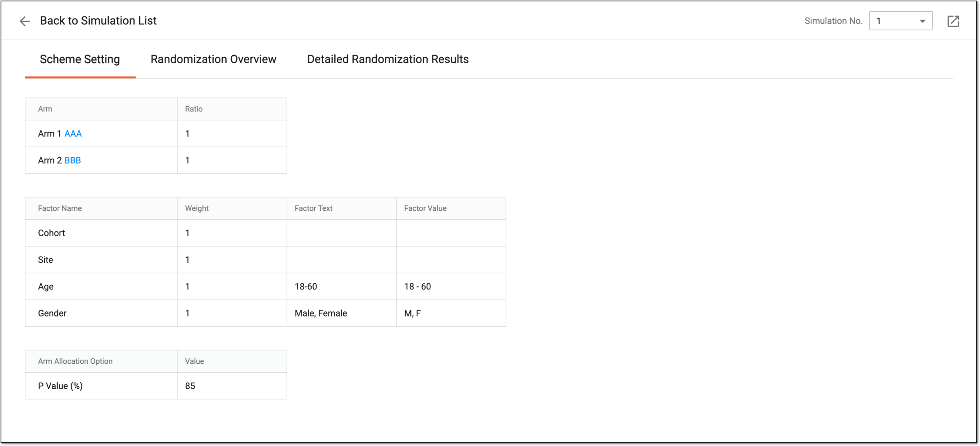Click the 18-60 factor text cell

pos(341,287)
